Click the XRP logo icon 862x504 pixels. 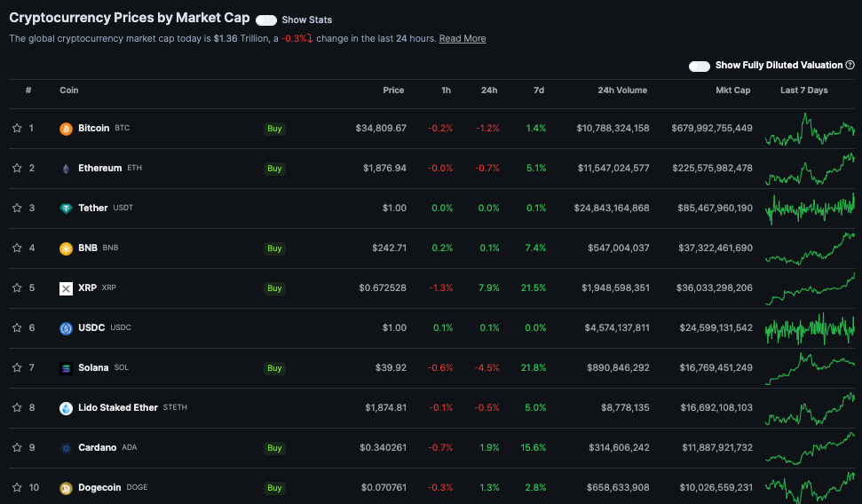coord(66,288)
